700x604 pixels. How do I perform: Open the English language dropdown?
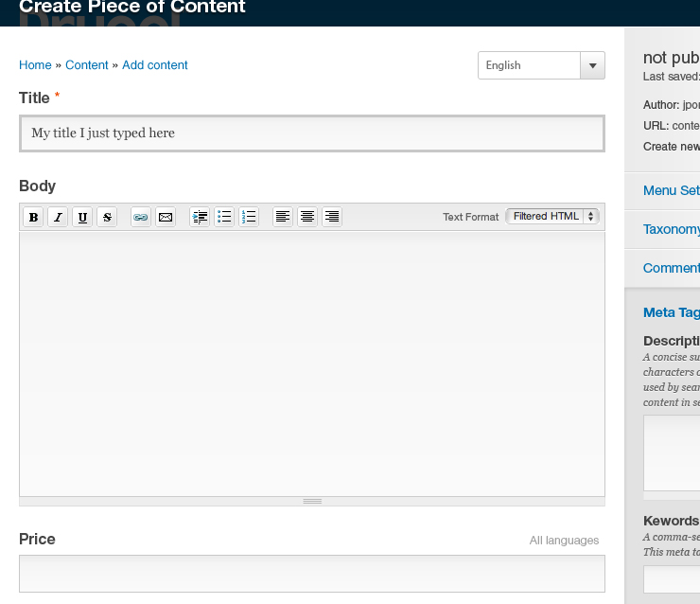point(541,65)
